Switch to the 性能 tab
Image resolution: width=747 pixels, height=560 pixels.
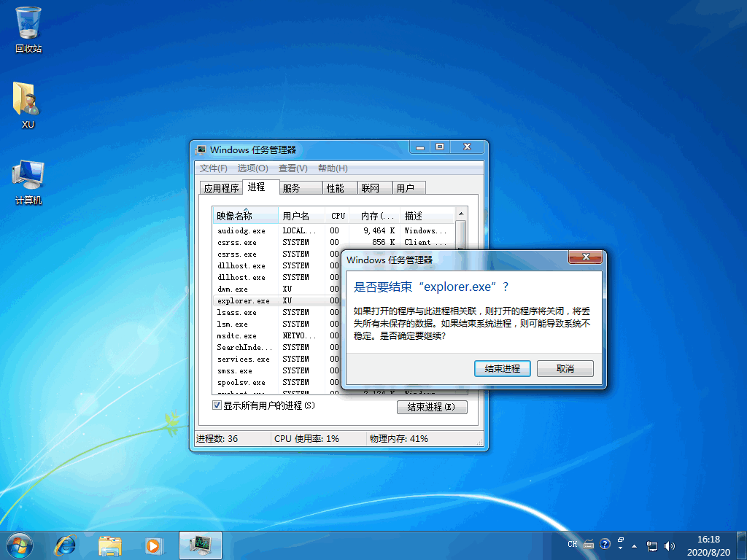pyautogui.click(x=338, y=187)
